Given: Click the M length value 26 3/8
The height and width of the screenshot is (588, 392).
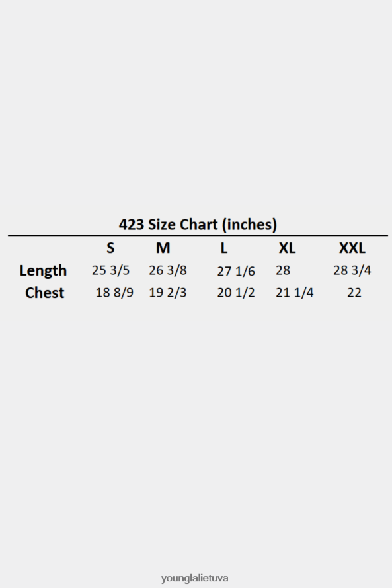Looking at the screenshot, I should click(168, 270).
